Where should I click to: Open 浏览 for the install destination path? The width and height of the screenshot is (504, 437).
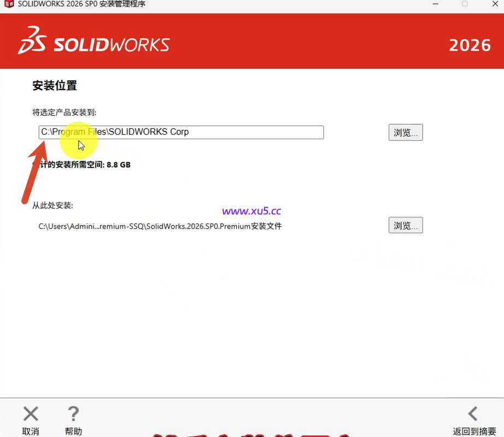tap(405, 132)
